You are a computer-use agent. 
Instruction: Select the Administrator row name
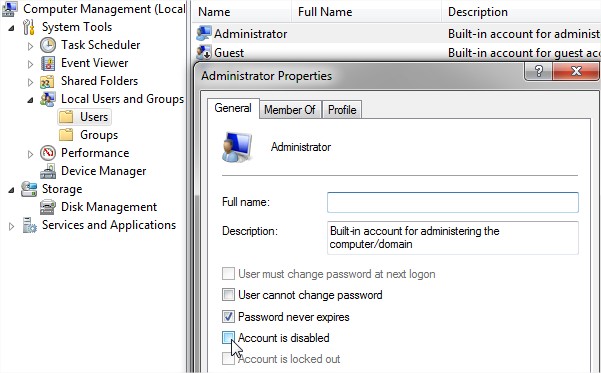[250, 34]
